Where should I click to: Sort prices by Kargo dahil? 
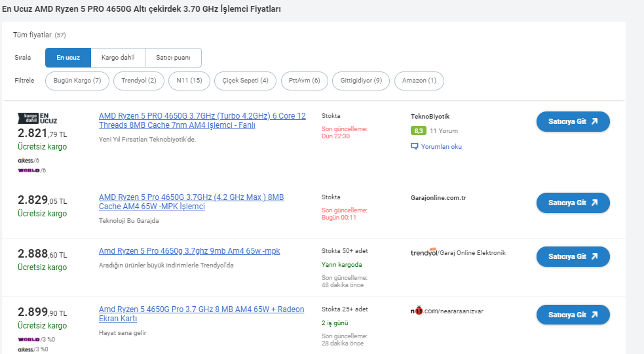coord(118,58)
